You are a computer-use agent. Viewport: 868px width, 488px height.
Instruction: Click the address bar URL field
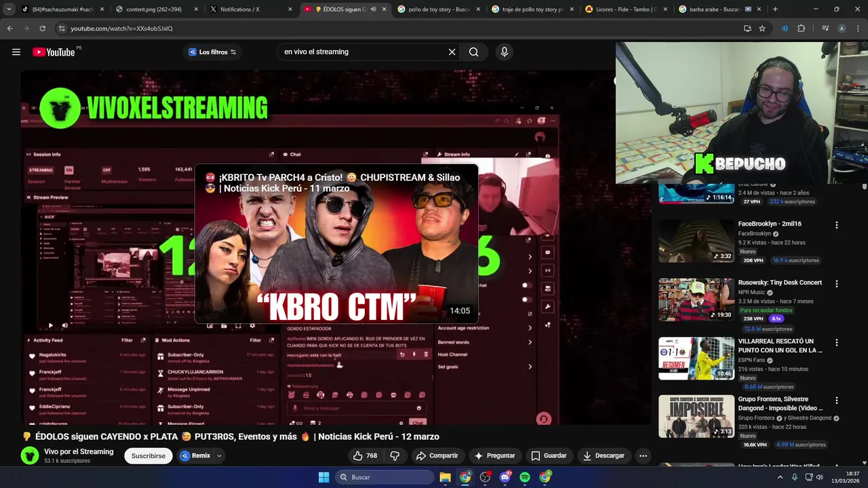(x=400, y=28)
